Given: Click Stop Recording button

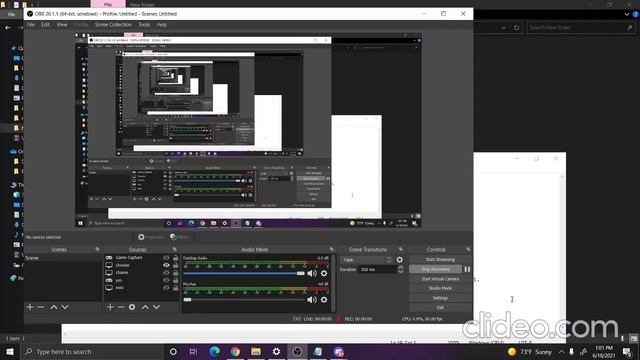Looking at the screenshot, I should [x=436, y=269].
